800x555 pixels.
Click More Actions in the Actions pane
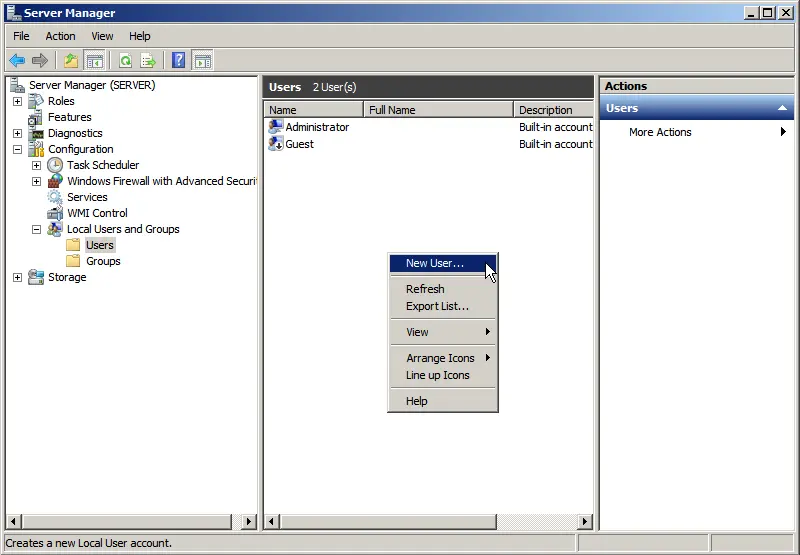660,132
